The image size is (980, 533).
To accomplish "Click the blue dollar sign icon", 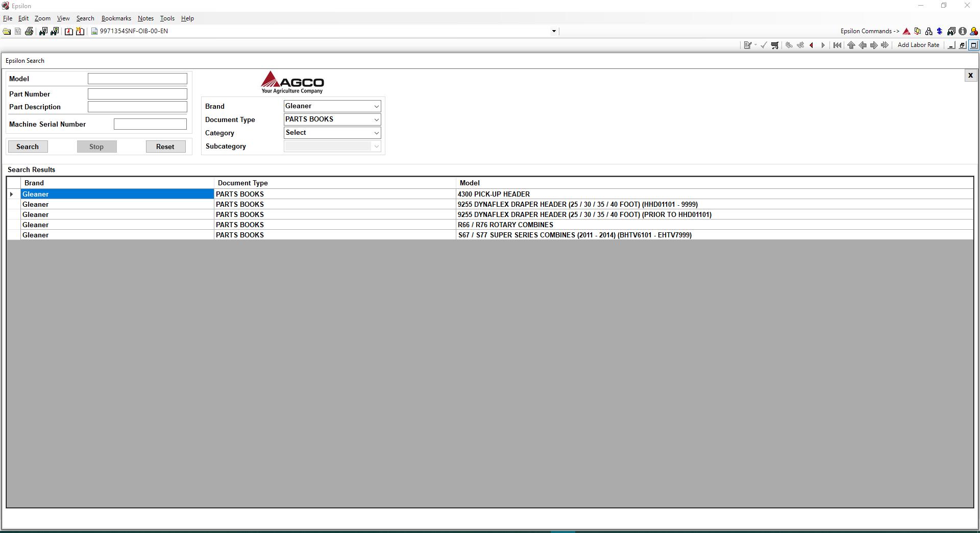I will coord(939,31).
